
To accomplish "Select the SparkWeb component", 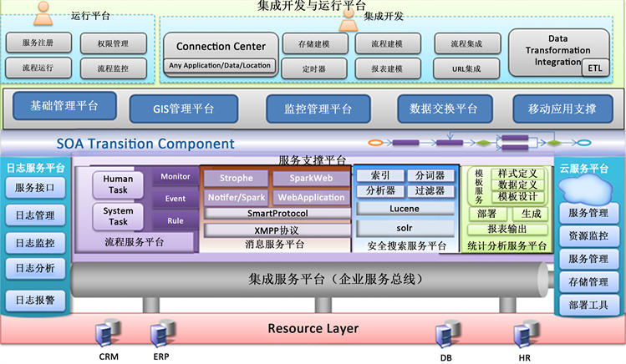I will pos(310,179).
